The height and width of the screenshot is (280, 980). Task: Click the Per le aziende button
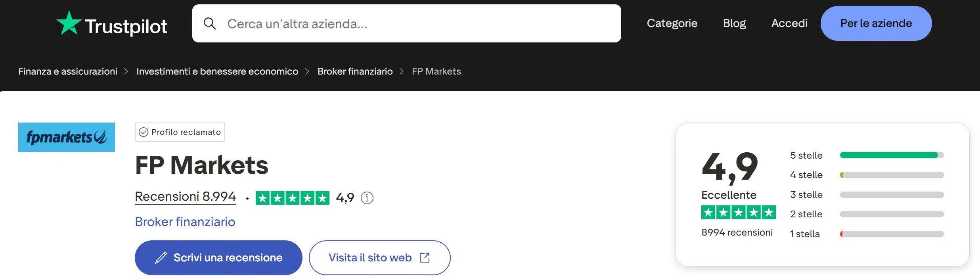click(876, 23)
